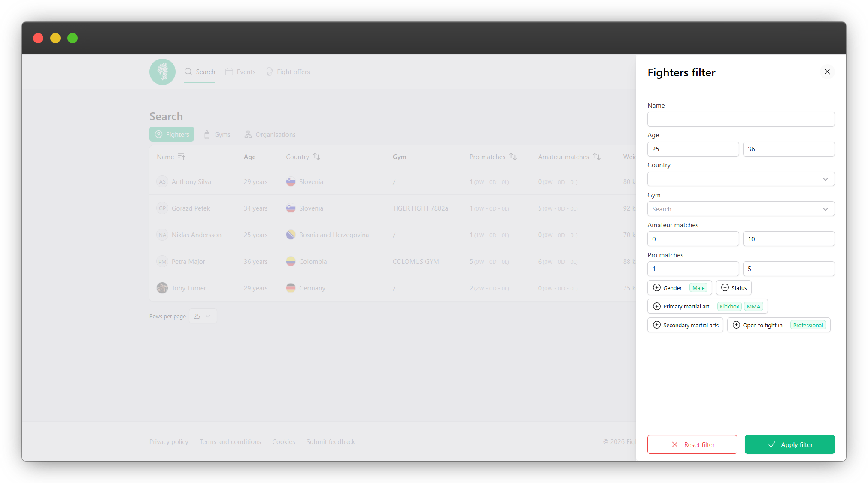This screenshot has height=483, width=868.
Task: Click the Germany flag icon
Action: click(x=291, y=288)
